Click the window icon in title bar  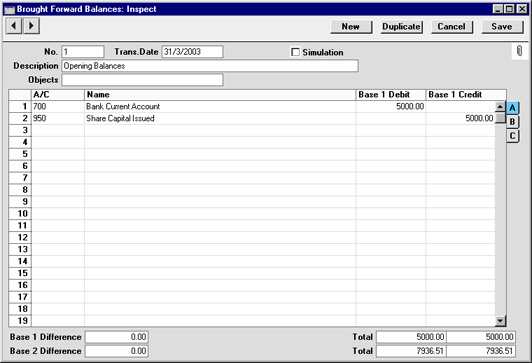point(9,9)
